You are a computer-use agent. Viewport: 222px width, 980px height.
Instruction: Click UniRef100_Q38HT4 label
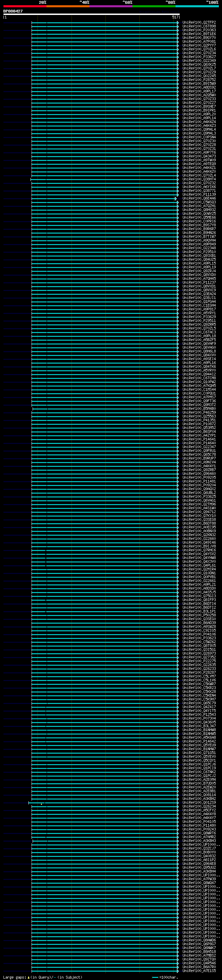point(199,179)
